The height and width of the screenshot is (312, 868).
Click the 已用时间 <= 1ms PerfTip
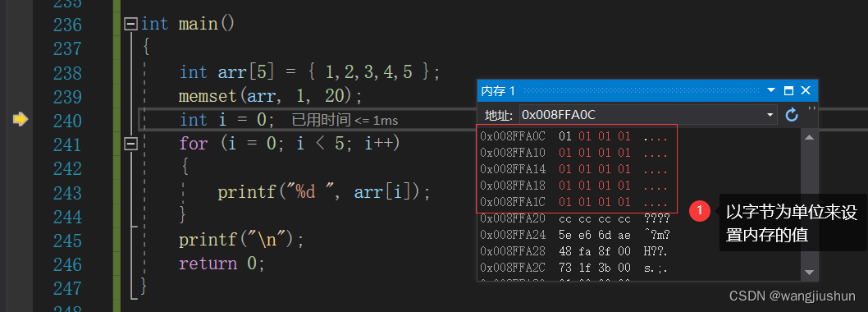pos(345,120)
